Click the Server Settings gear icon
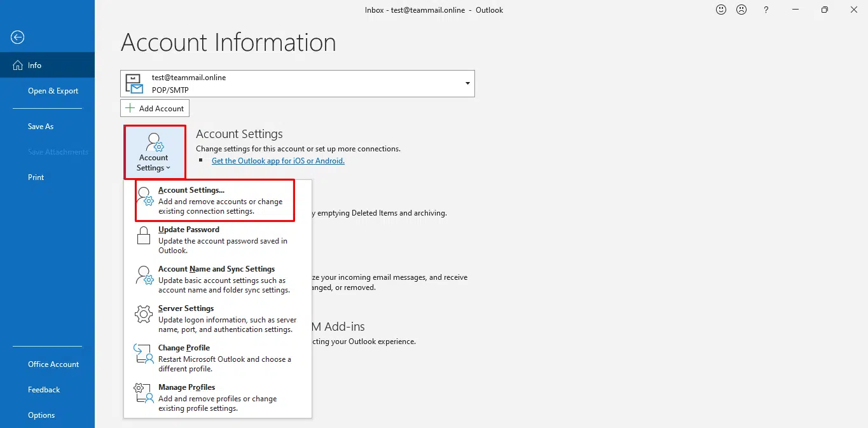Screen dimensions: 868x428 [144, 315]
